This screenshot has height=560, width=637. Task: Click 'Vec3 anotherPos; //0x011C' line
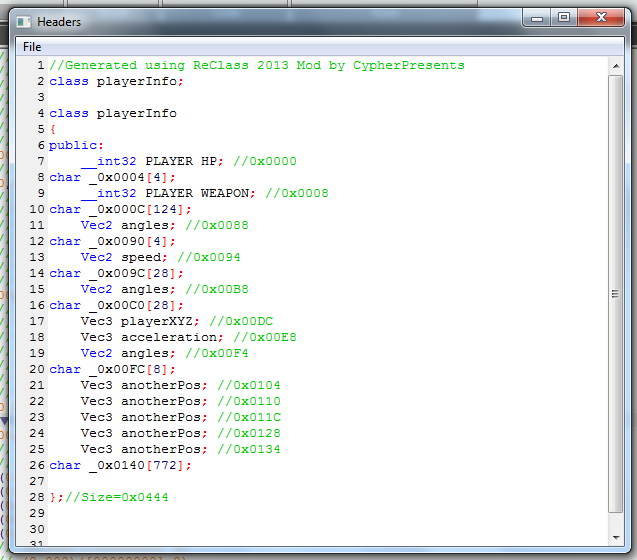click(180, 417)
